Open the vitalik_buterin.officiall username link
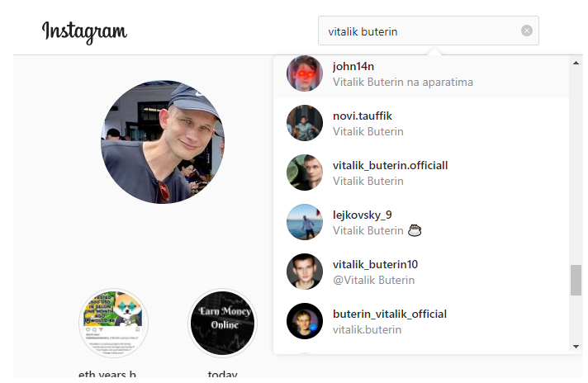The height and width of the screenshot is (383, 588). (x=390, y=165)
